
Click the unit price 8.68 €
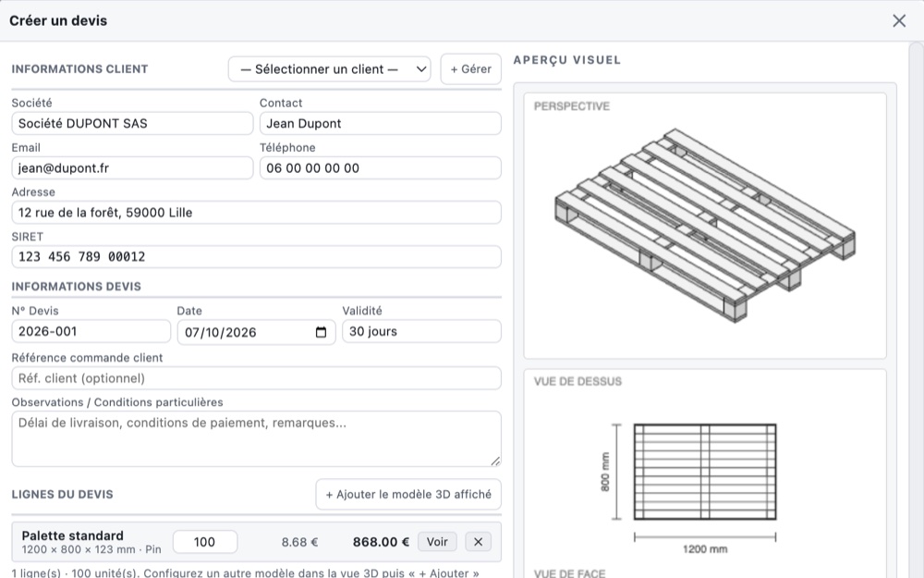coord(299,542)
